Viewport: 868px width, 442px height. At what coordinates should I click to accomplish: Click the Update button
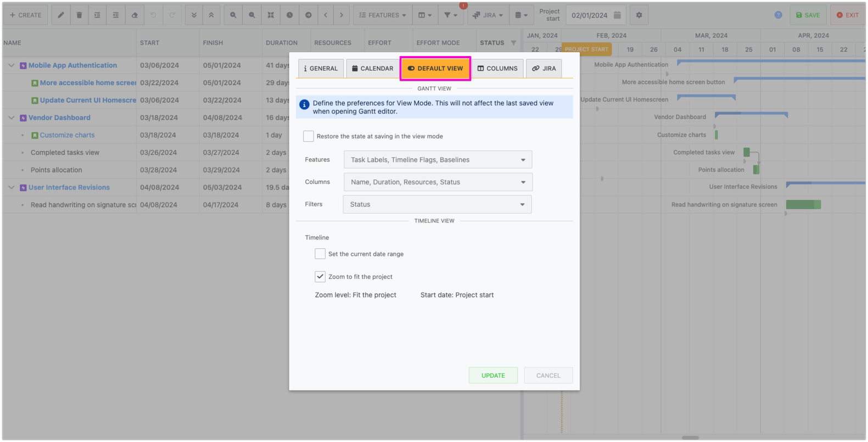click(493, 375)
